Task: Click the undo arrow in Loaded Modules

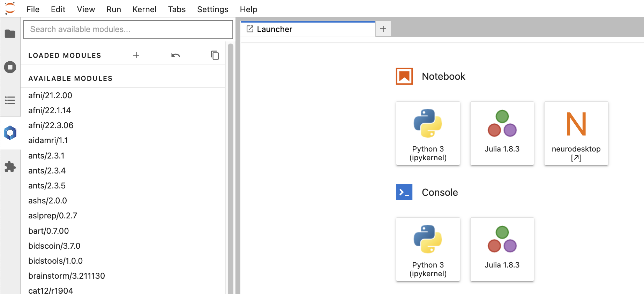Action: point(175,55)
